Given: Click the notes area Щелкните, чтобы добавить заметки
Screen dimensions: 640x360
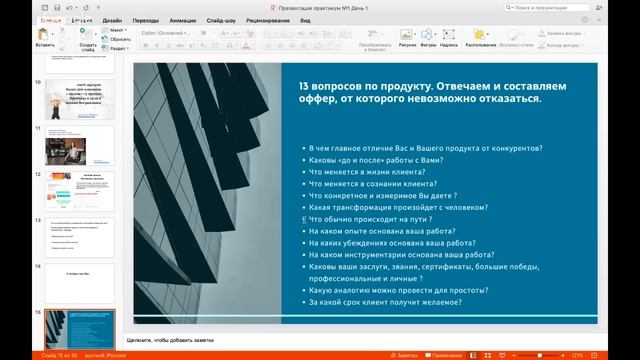Looking at the screenshot, I should [170, 340].
